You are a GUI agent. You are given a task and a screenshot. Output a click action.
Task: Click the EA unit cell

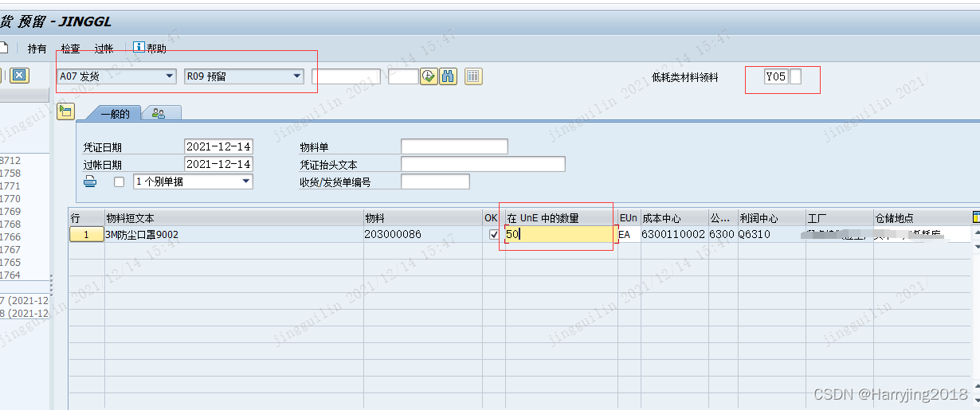(x=629, y=234)
